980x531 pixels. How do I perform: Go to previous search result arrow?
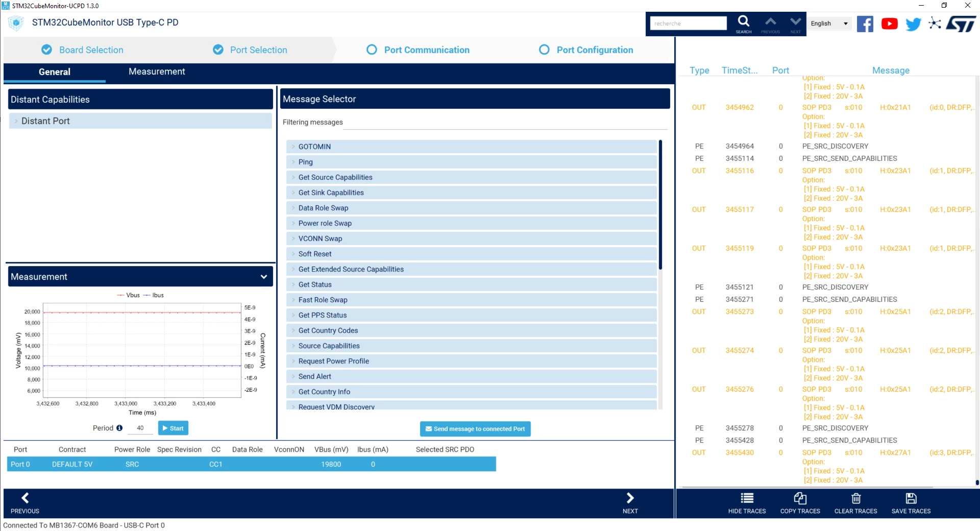[x=770, y=21]
